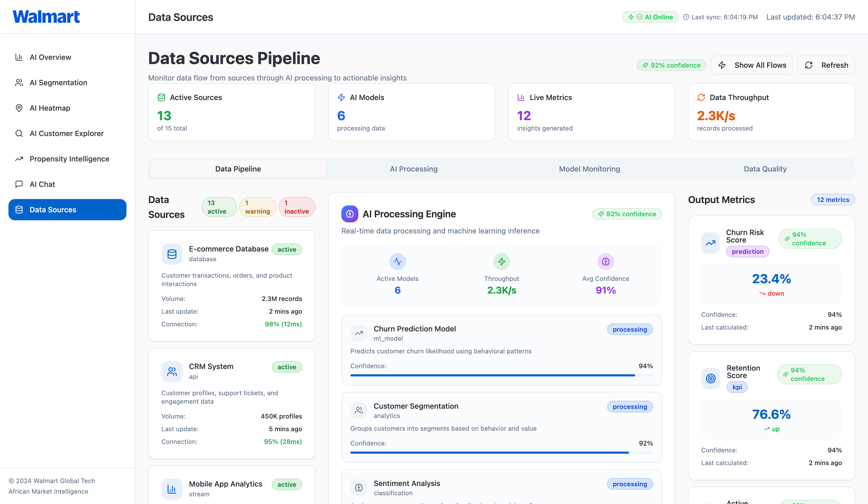The height and width of the screenshot is (504, 868).
Task: Click the Show All Flows button
Action: [x=752, y=65]
